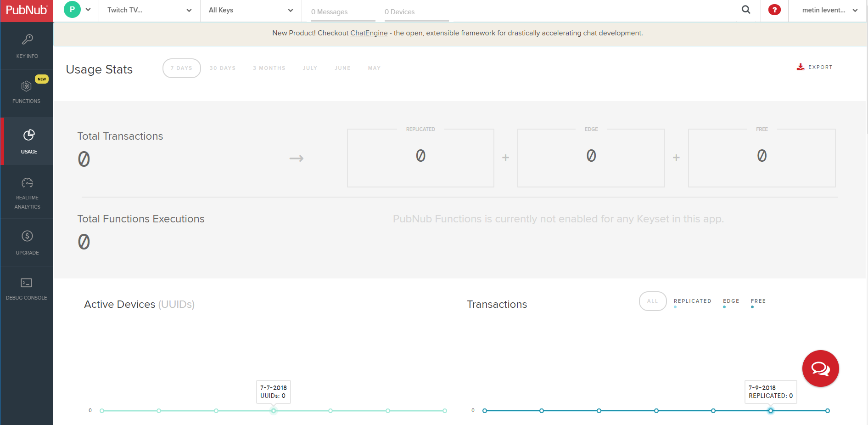
Task: Select the 7 Days range
Action: coord(182,68)
